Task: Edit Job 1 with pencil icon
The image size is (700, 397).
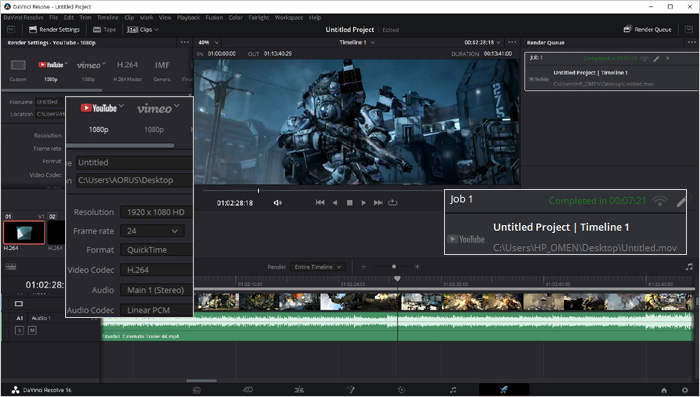Action: click(x=656, y=59)
